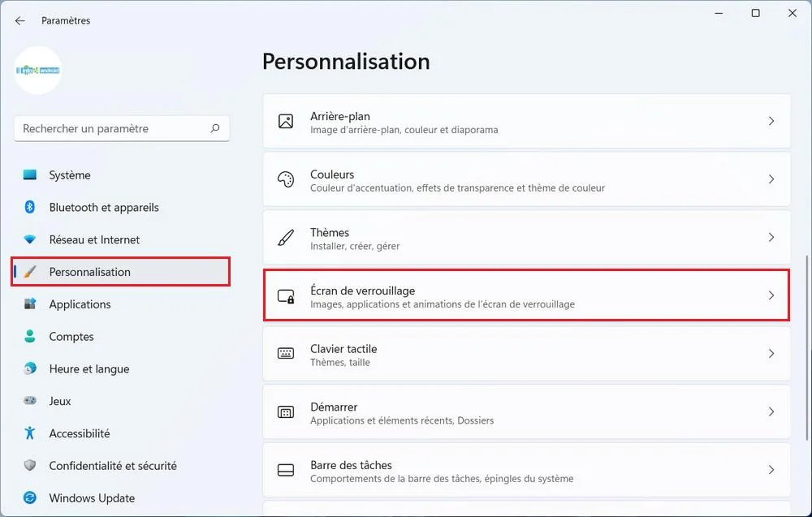
Task: Open the Arrière-plan title text
Action: click(x=340, y=116)
